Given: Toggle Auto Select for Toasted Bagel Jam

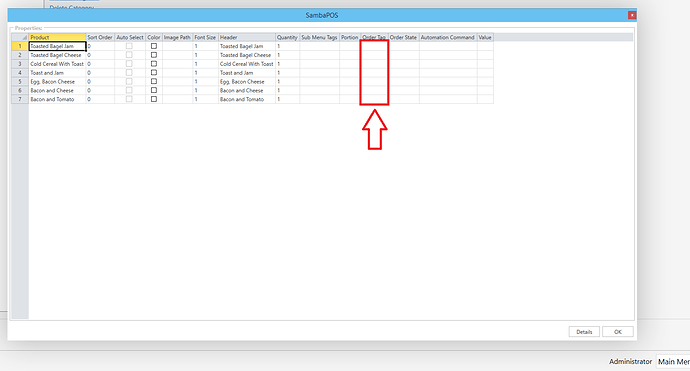Looking at the screenshot, I should tap(129, 46).
